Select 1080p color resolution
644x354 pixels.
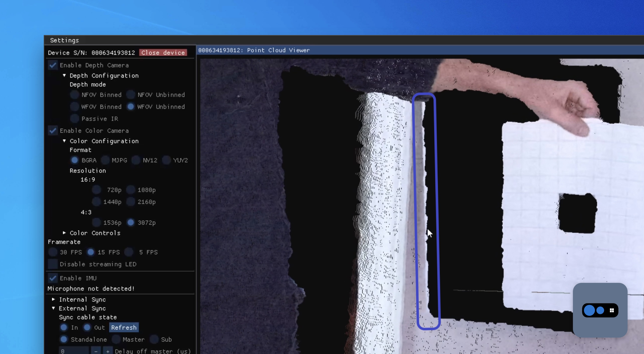[131, 190]
